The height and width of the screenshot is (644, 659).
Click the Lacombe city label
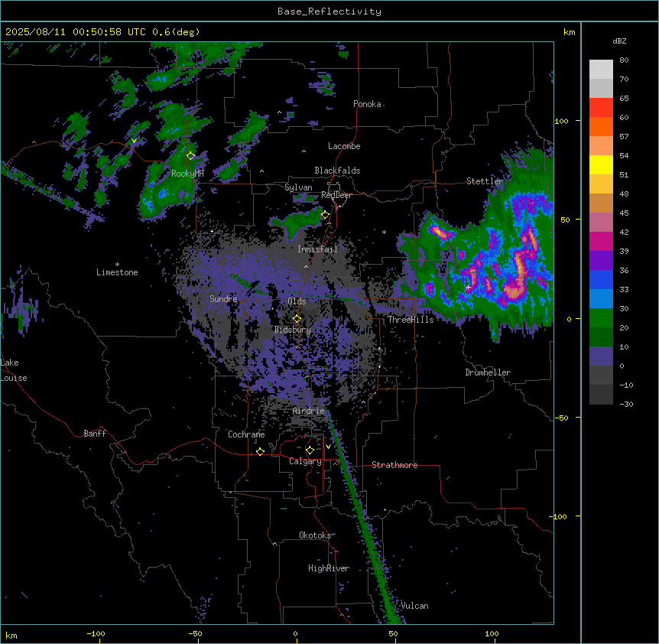pos(344,146)
